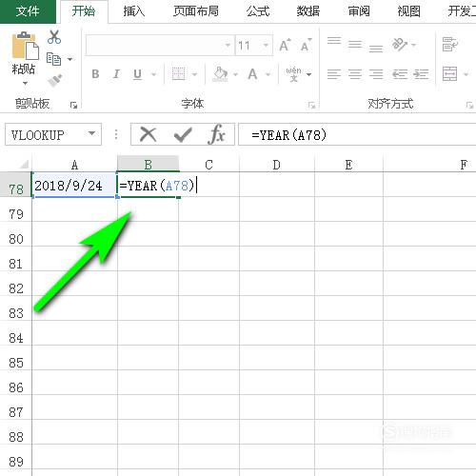Screen dimensions: 476x476
Task: Click cell A78 containing 2018/9/24
Action: (74, 186)
